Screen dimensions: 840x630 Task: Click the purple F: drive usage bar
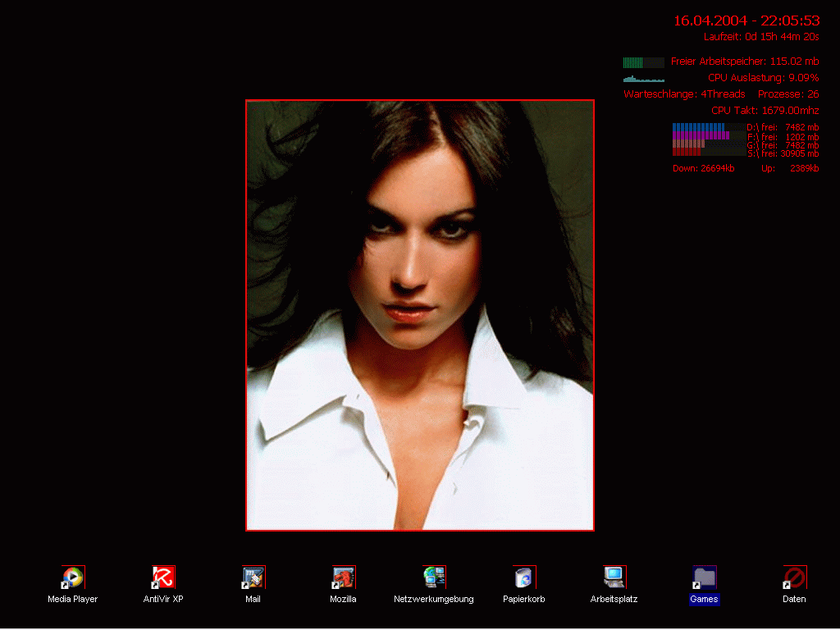(701, 135)
